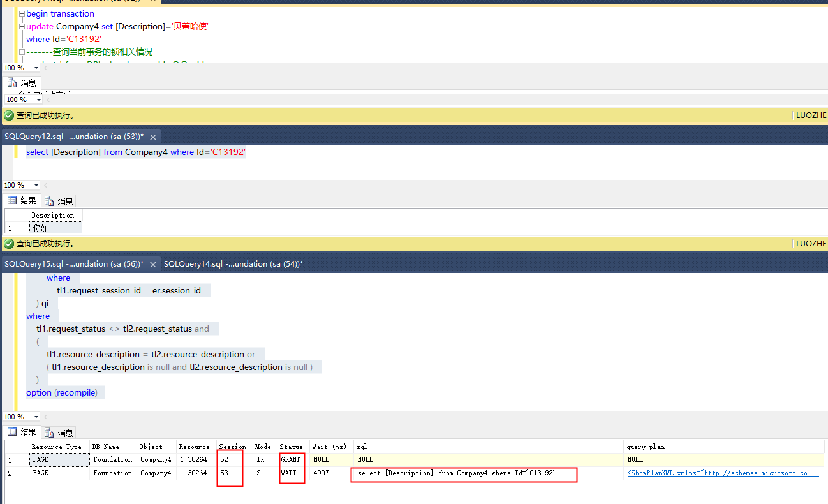Image resolution: width=828 pixels, height=504 pixels.
Task: Switch to the SQLQuery14.sql (sa (54)) tab
Action: (x=233, y=264)
